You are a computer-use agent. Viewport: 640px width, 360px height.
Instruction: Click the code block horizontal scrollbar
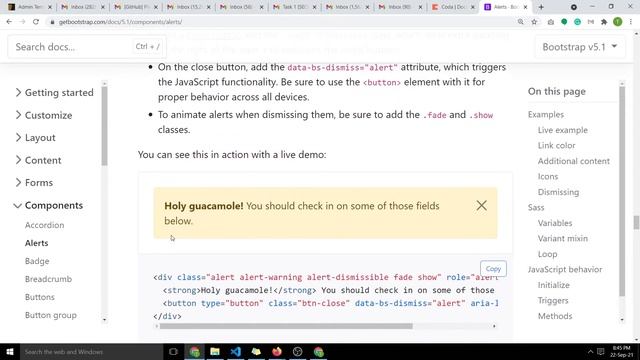coord(286,326)
